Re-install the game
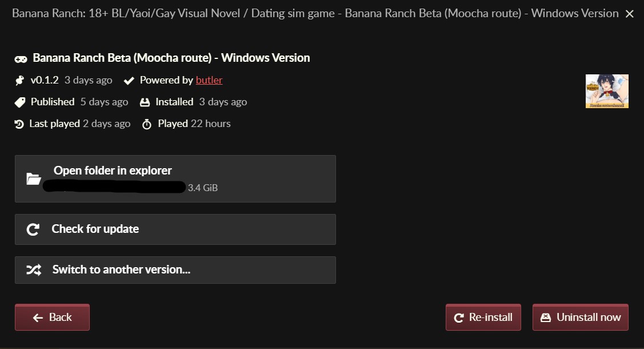Screen dimensions: 644x349 [x=483, y=318]
